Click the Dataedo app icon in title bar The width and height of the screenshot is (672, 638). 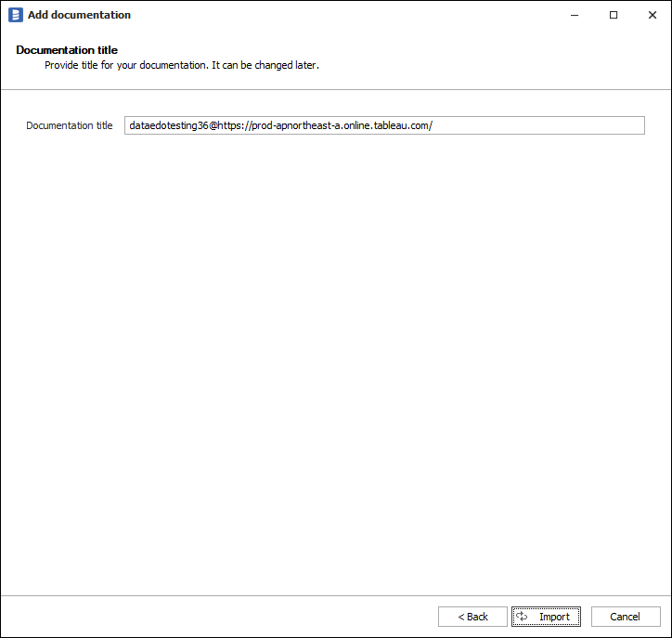[x=16, y=15]
